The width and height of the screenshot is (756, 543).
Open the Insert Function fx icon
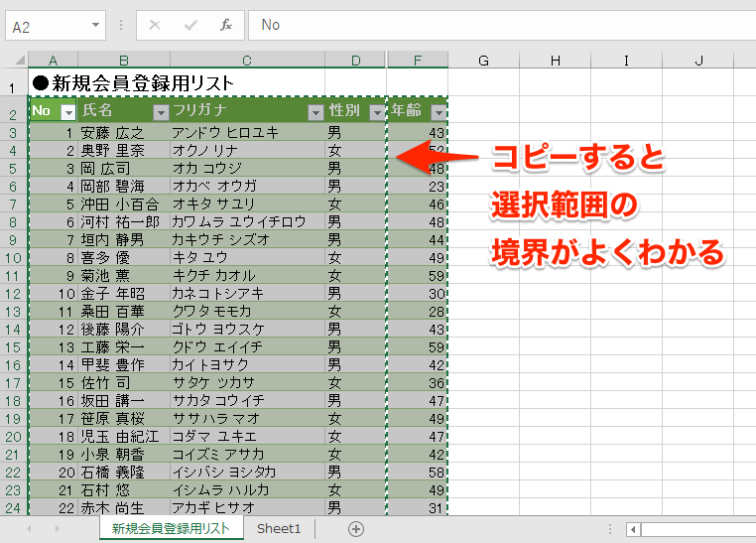pos(225,25)
